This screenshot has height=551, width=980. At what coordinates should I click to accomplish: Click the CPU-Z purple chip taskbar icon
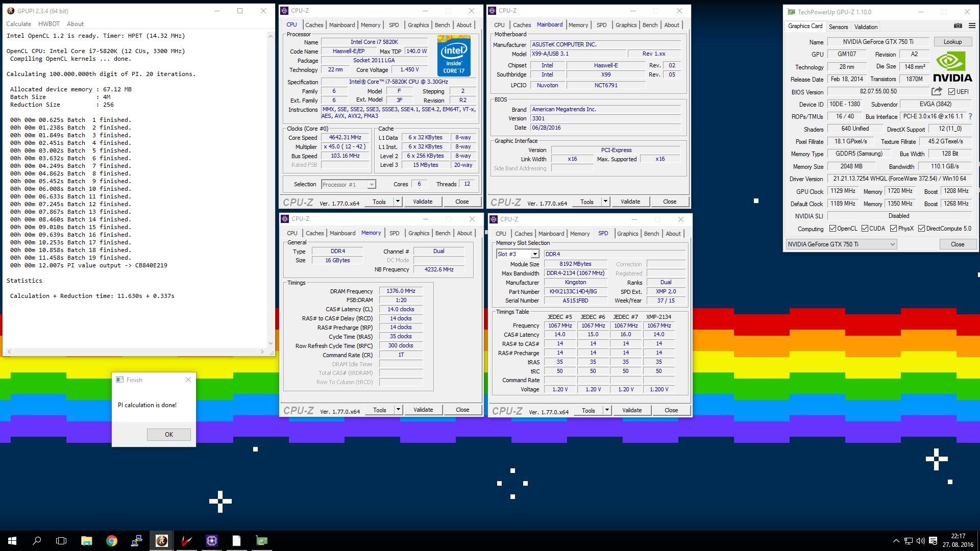[x=211, y=541]
